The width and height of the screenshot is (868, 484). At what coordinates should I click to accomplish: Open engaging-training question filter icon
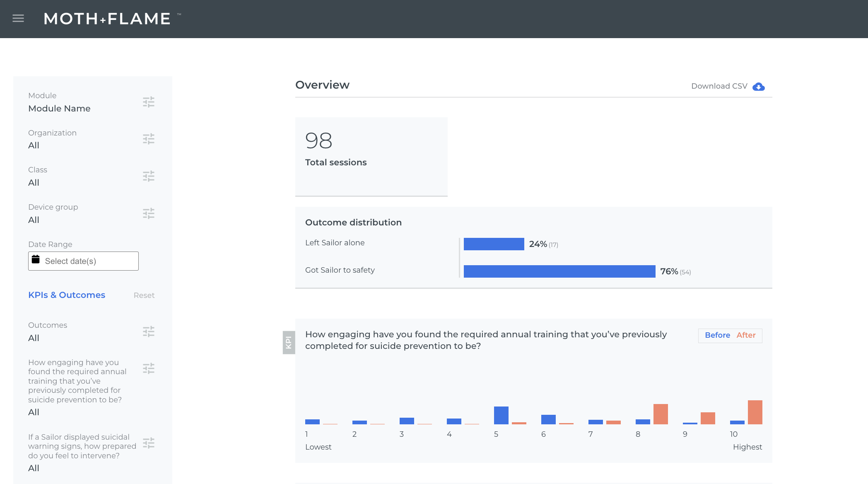[149, 368]
